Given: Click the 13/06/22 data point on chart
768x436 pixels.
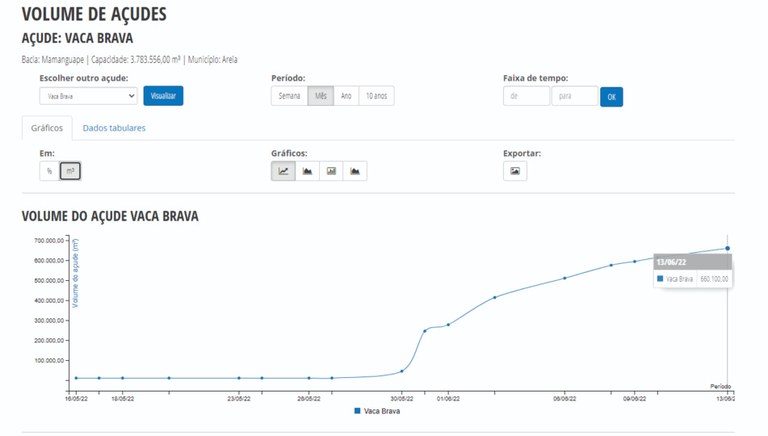Looking at the screenshot, I should click(x=727, y=248).
